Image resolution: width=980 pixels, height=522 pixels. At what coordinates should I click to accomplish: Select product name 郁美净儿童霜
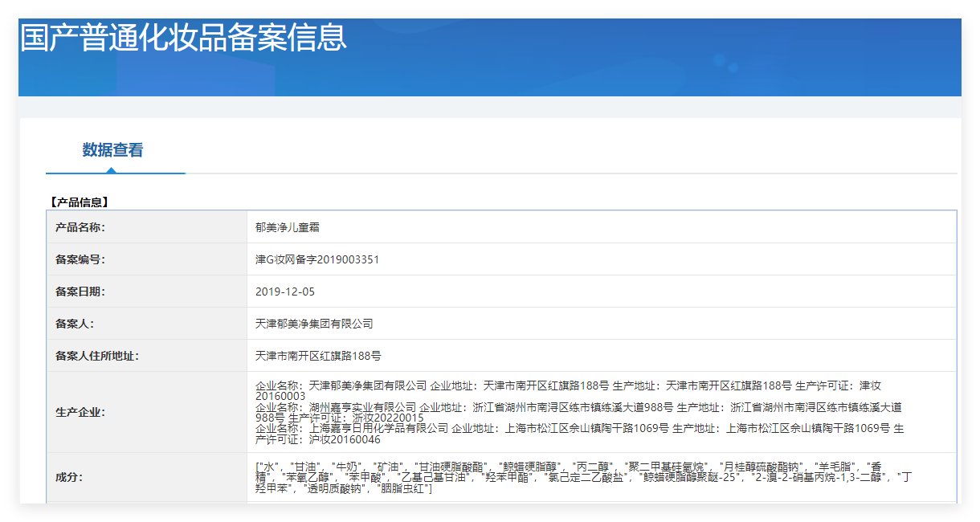288,227
